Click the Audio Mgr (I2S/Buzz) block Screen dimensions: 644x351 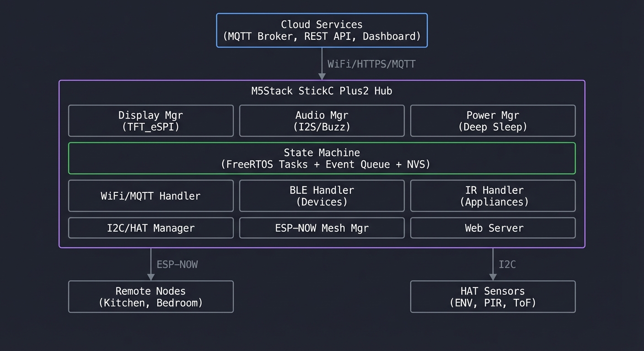(x=322, y=121)
